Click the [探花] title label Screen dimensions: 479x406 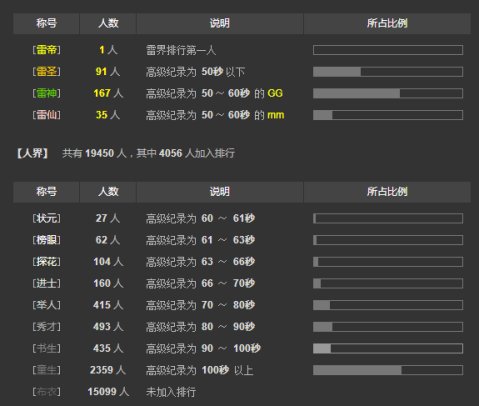[47, 262]
